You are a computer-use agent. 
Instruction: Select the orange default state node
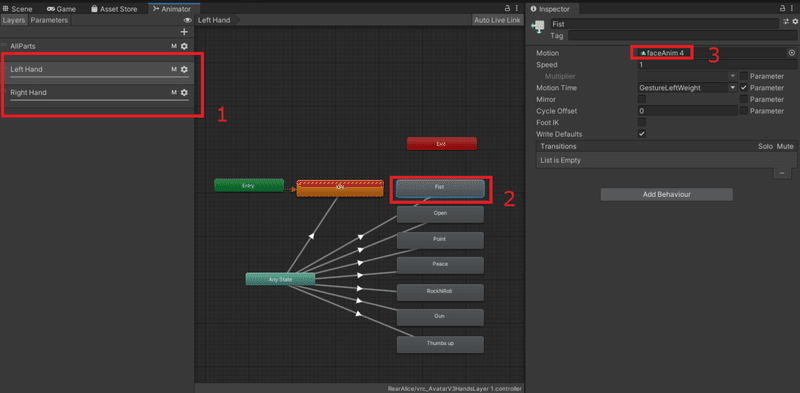click(x=340, y=188)
